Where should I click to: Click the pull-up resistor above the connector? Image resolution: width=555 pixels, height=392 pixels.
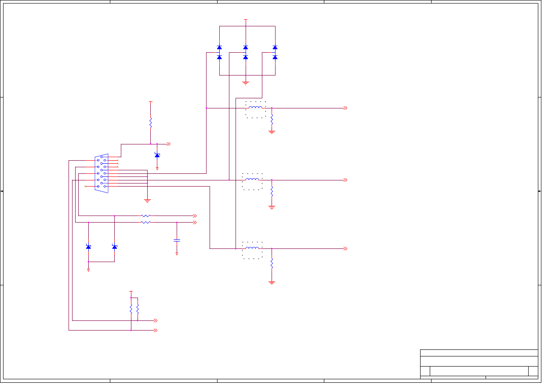pyautogui.click(x=150, y=122)
